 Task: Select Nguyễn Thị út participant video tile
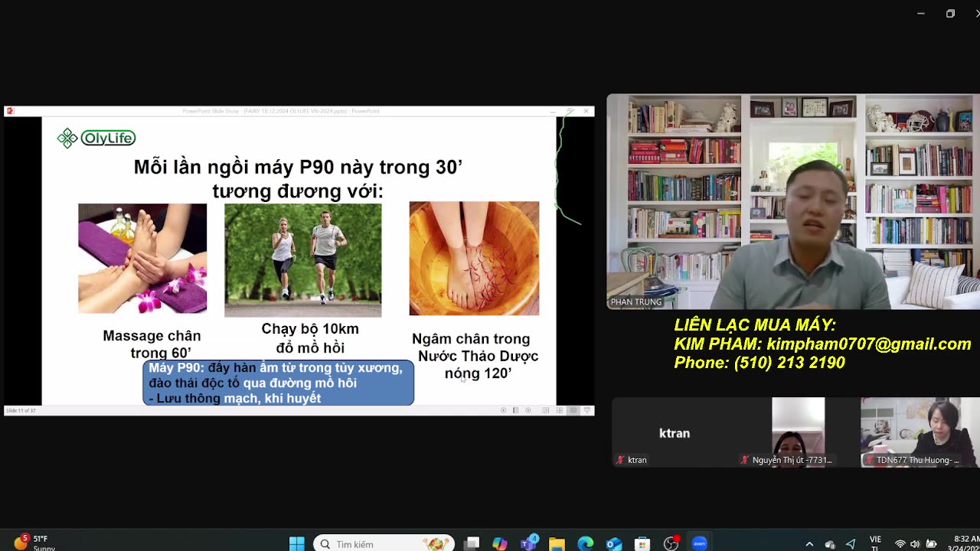coord(799,432)
